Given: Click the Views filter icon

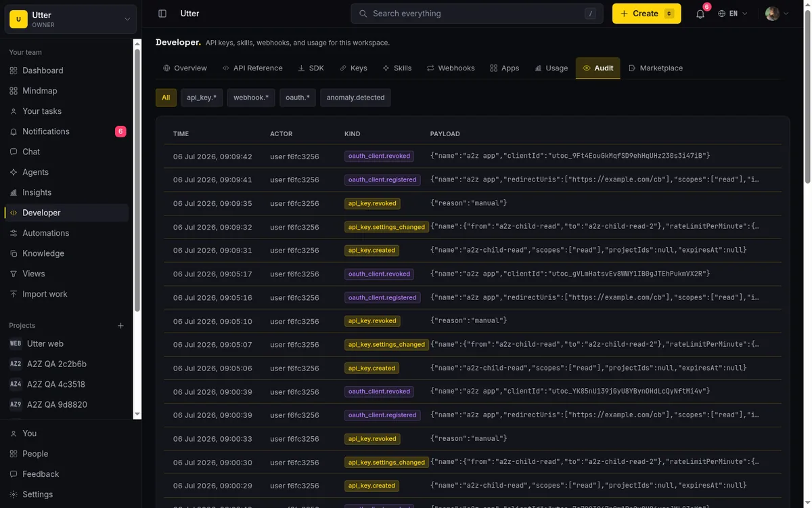Looking at the screenshot, I should [x=14, y=274].
